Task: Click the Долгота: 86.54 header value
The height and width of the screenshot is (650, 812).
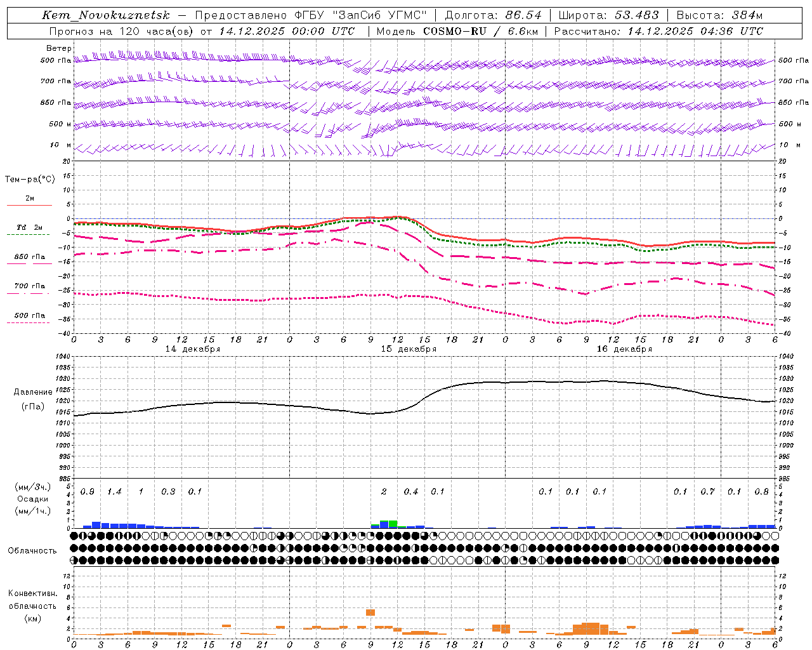Action: [x=493, y=15]
